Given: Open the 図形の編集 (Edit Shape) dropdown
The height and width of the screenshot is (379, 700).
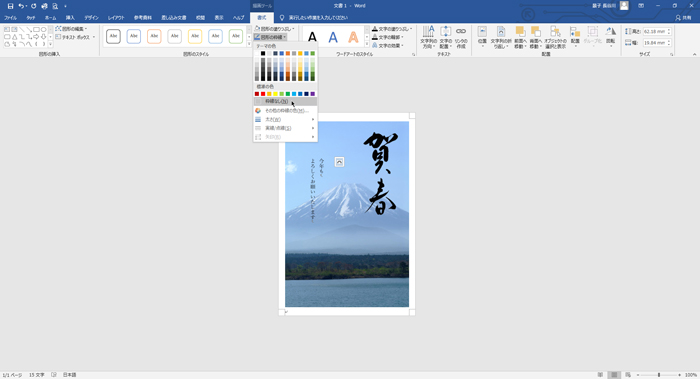Looking at the screenshot, I should (x=71, y=29).
